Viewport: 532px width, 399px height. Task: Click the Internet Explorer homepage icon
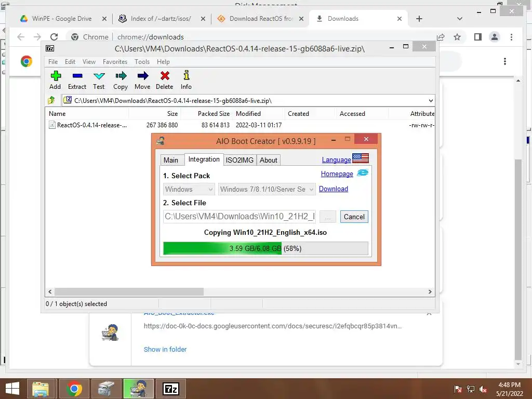[362, 173]
